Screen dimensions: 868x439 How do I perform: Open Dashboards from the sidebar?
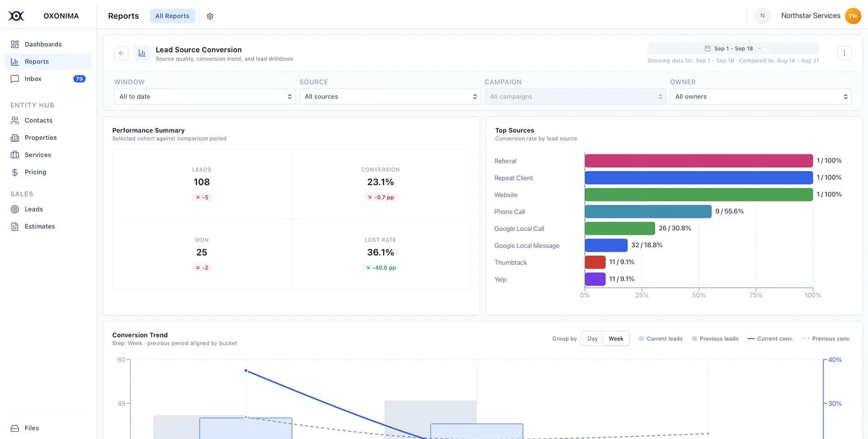tap(48, 44)
